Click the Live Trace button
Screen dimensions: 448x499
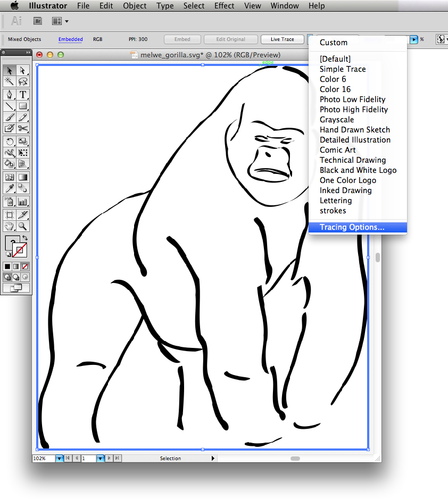point(282,39)
